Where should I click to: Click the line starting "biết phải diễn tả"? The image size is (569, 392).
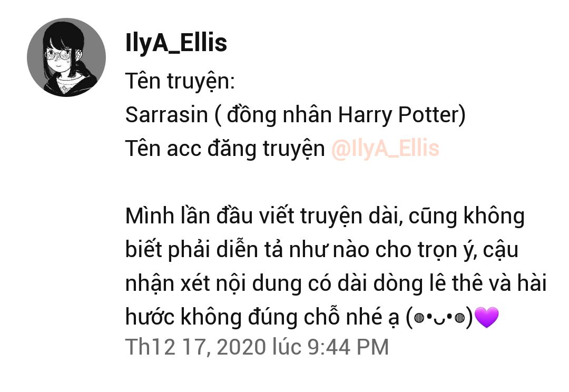pyautogui.click(x=322, y=250)
